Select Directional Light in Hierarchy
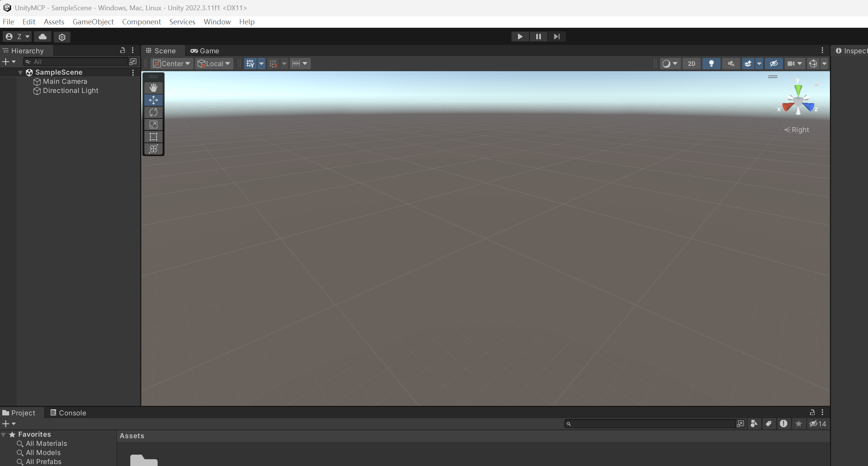The width and height of the screenshot is (868, 466). 71,91
